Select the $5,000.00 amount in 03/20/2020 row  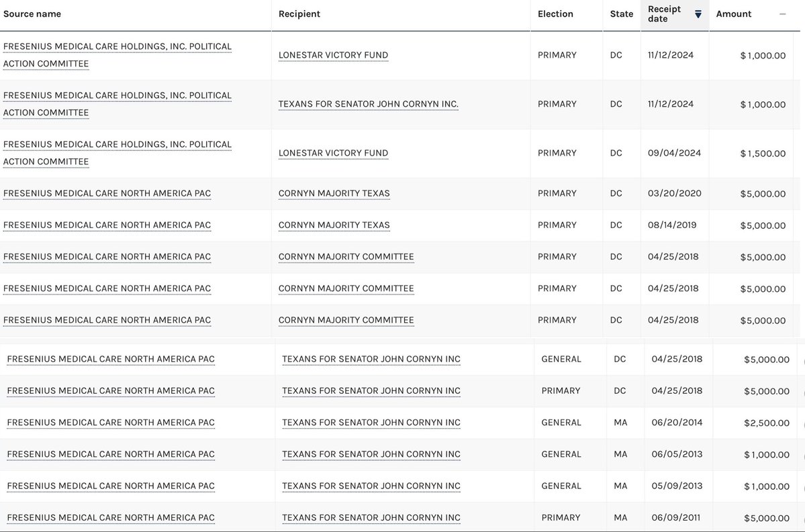763,194
